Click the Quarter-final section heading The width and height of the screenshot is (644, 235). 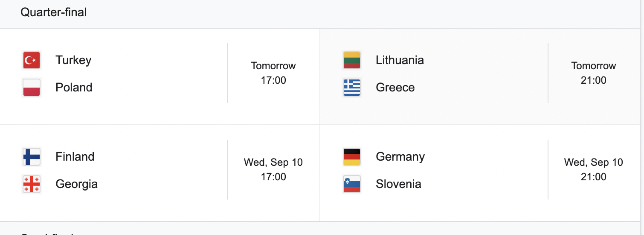pos(54,12)
